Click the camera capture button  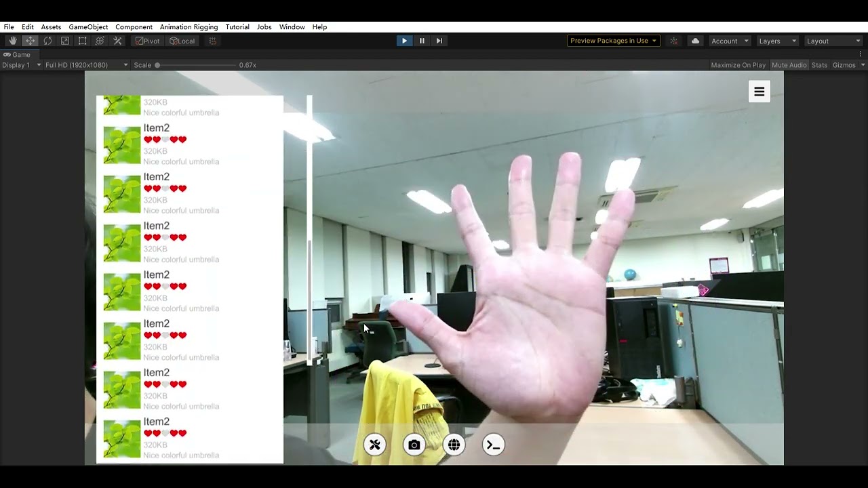[x=414, y=445]
